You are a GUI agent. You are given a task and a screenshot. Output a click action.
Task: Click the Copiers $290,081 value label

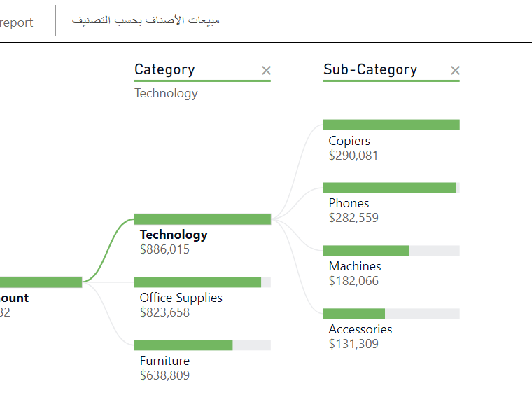(353, 156)
